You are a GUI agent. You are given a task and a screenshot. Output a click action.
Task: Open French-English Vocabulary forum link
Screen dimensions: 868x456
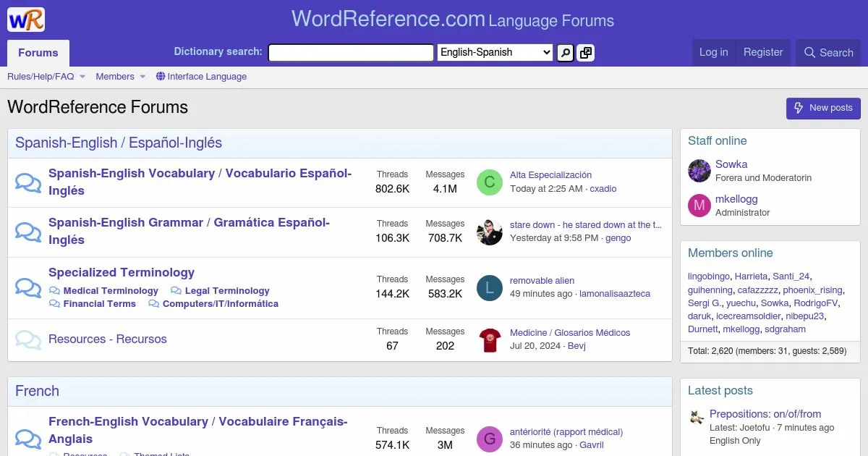199,430
